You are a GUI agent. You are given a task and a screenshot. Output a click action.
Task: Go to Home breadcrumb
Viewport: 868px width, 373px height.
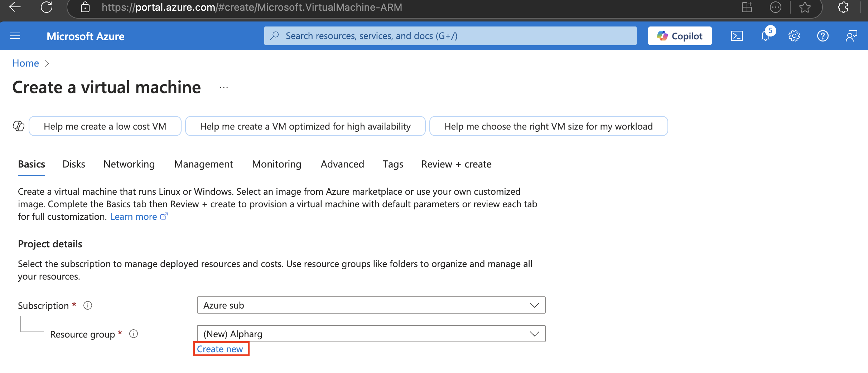coord(26,63)
